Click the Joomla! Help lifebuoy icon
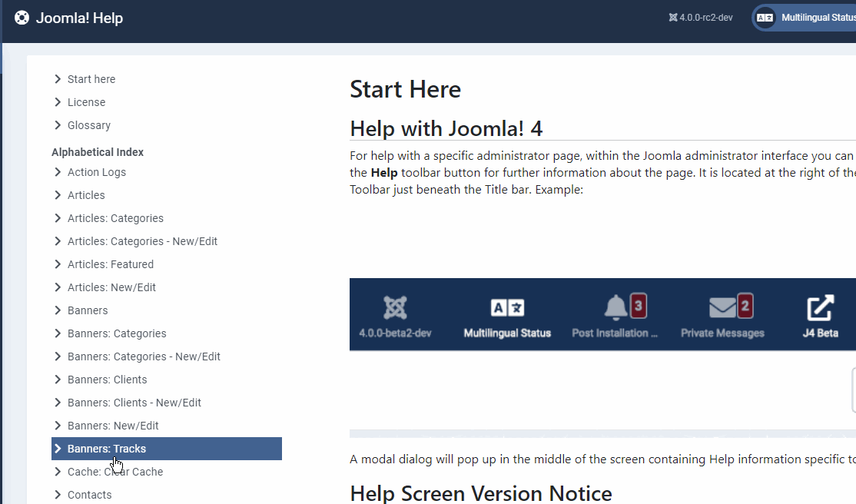Viewport: 856px width, 504px height. click(x=22, y=18)
